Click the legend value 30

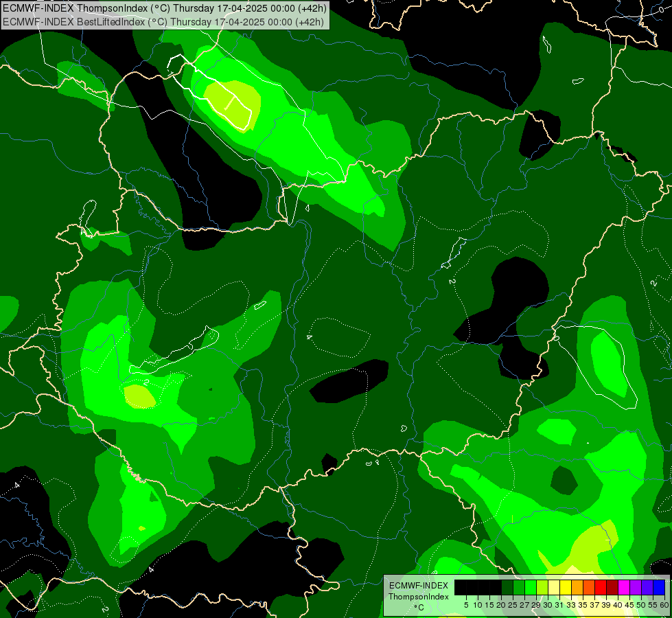tap(548, 605)
